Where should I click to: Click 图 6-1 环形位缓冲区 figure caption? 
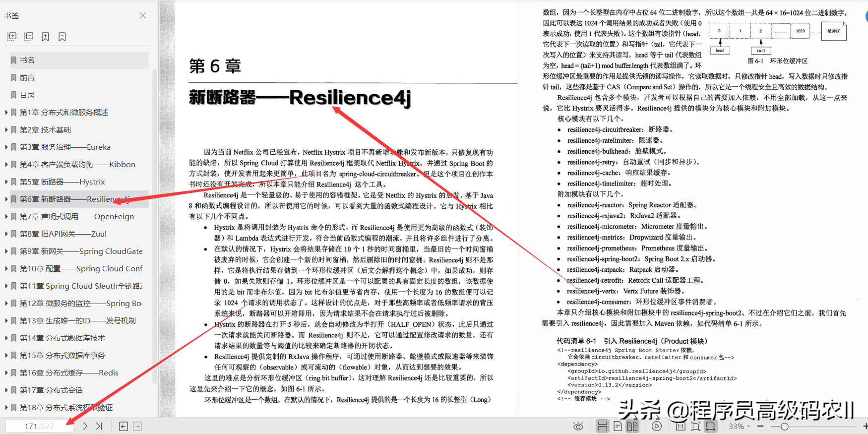coord(777,61)
